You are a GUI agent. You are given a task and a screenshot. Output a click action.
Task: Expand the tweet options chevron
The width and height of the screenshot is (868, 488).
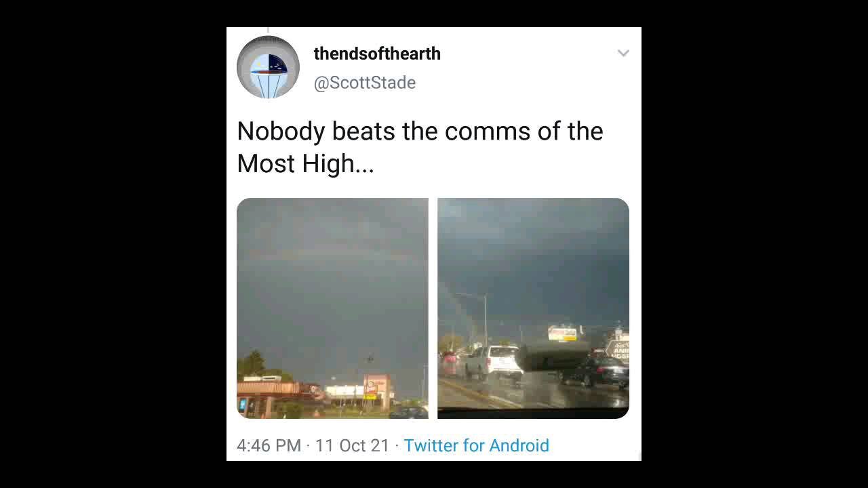click(x=623, y=53)
